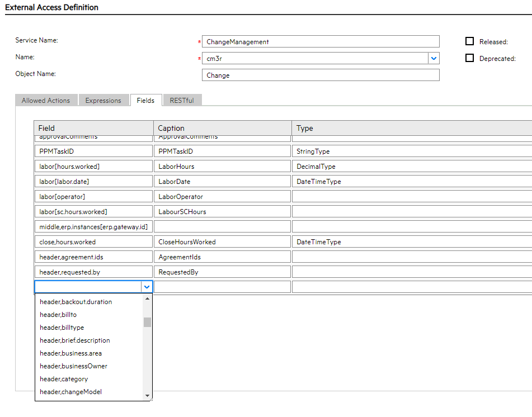The image size is (532, 417).
Task: Select the Fields tab
Action: pos(145,101)
